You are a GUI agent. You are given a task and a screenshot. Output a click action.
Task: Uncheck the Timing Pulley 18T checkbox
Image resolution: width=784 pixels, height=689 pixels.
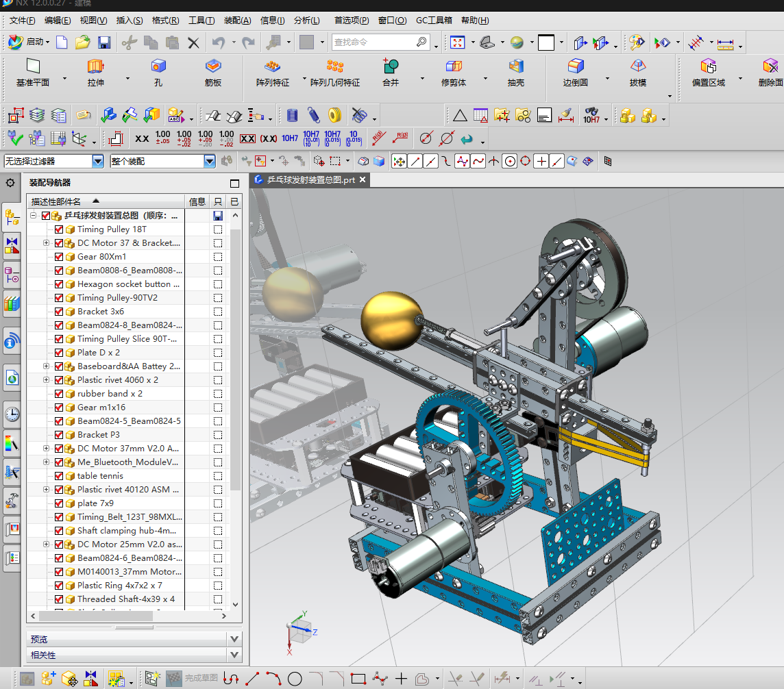59,229
